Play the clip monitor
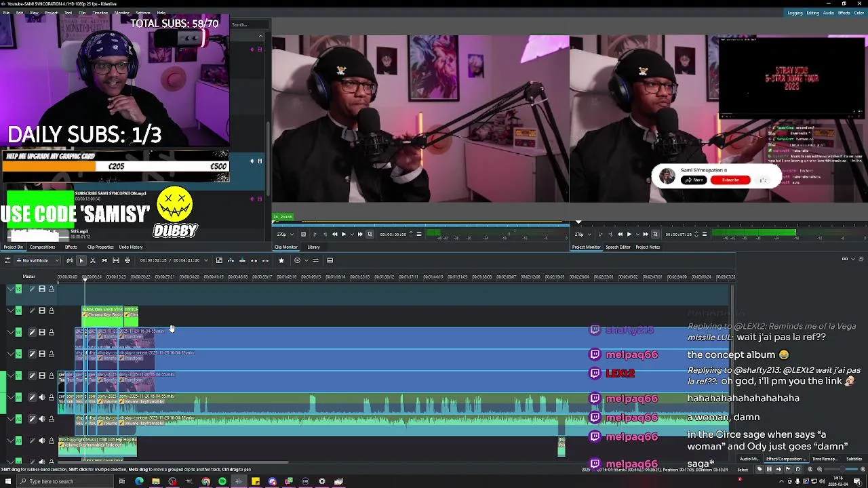868x488 pixels. click(344, 235)
